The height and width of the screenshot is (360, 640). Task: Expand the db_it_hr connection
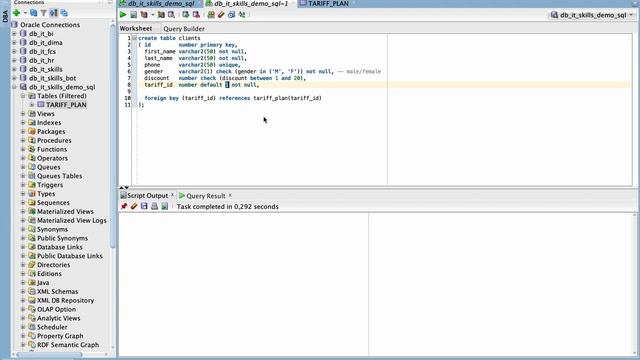pos(14,60)
